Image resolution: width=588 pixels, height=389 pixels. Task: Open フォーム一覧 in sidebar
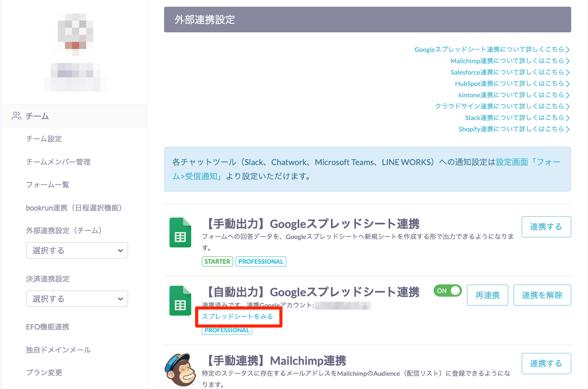pyautogui.click(x=48, y=185)
